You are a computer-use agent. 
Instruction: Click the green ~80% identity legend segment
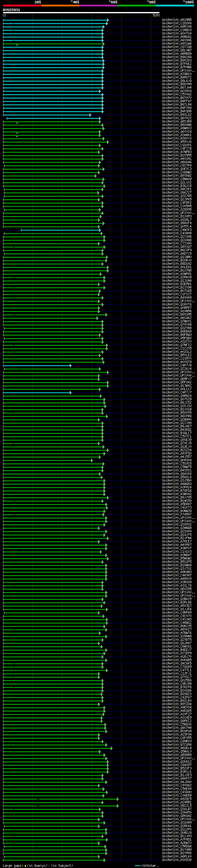point(137,6)
